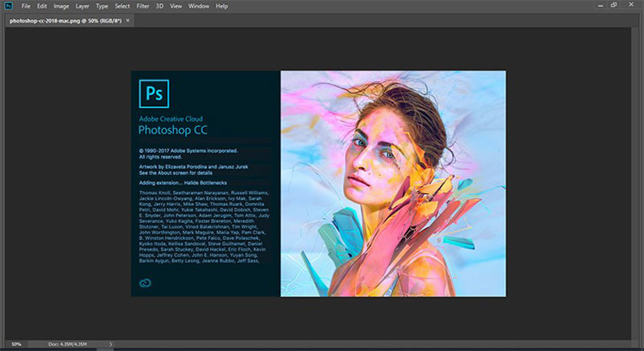Image resolution: width=644 pixels, height=351 pixels.
Task: Open the Type menu
Action: pos(102,6)
